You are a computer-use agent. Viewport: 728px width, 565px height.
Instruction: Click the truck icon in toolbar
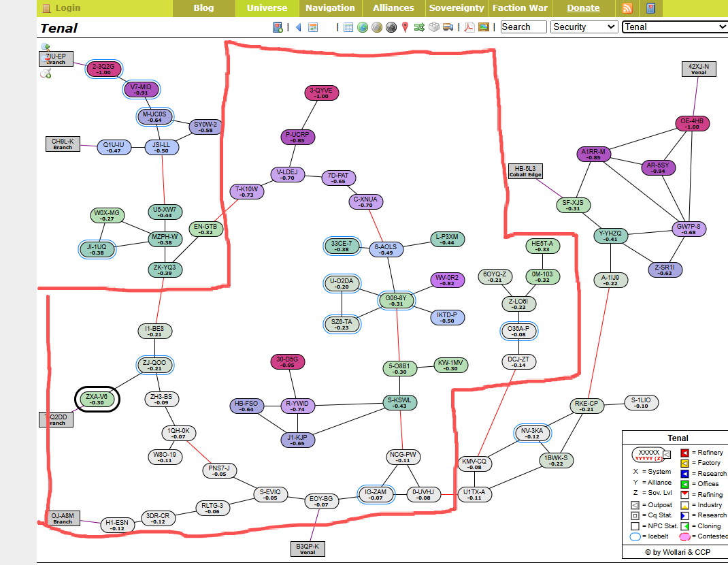448,27
